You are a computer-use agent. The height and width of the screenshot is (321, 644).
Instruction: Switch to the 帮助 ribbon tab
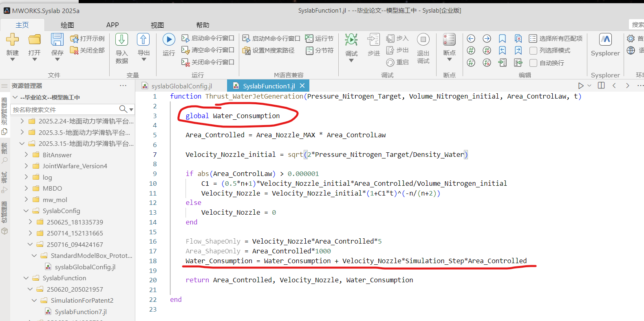203,25
